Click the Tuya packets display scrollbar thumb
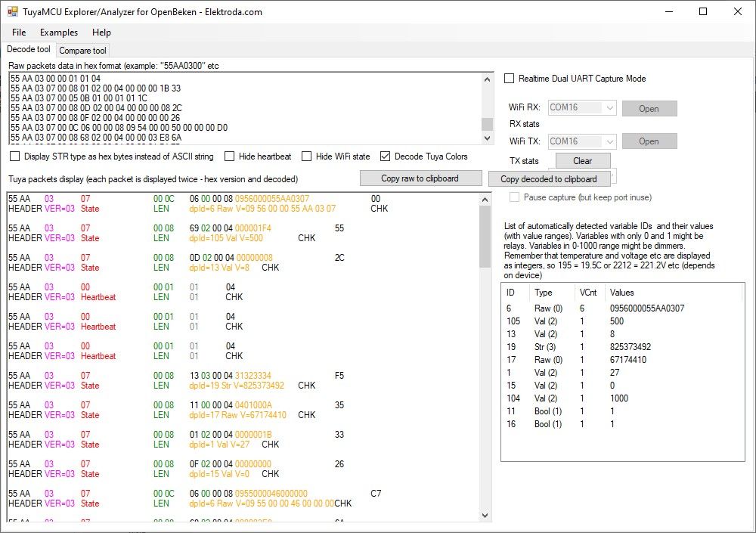 coord(485,237)
